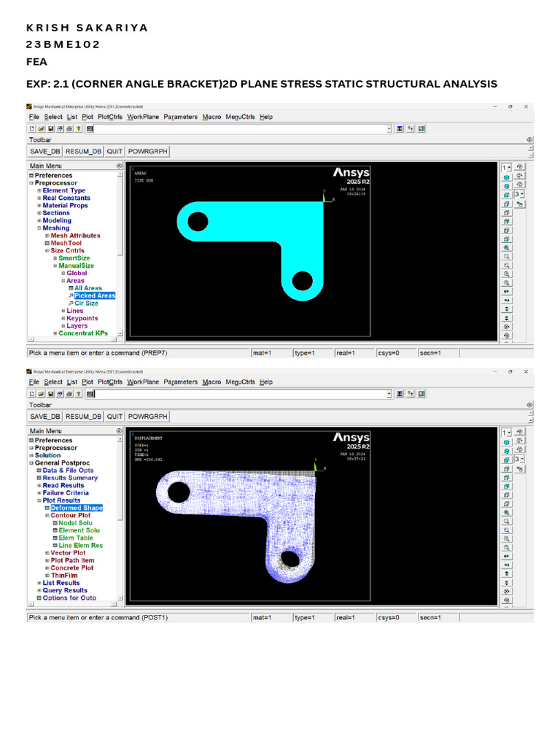Select MeshTool in upper Main Menu
The image size is (560, 747).
coord(66,243)
